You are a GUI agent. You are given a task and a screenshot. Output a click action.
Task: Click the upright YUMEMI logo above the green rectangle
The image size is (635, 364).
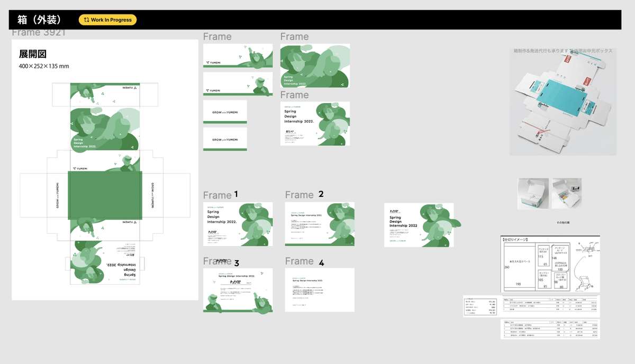pyautogui.click(x=80, y=169)
